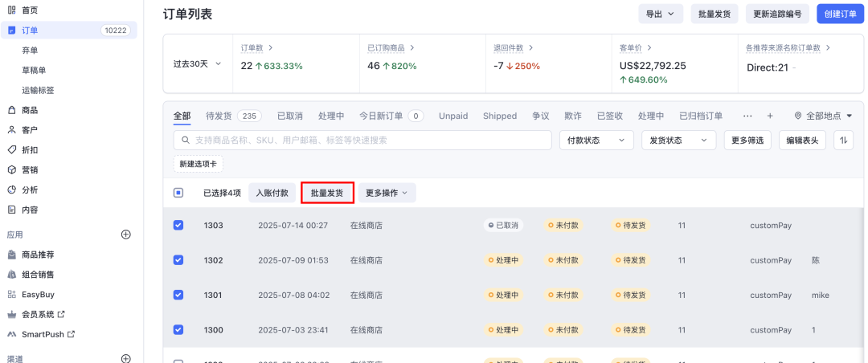
Task: Expand the 导出 export dropdown
Action: point(661,14)
